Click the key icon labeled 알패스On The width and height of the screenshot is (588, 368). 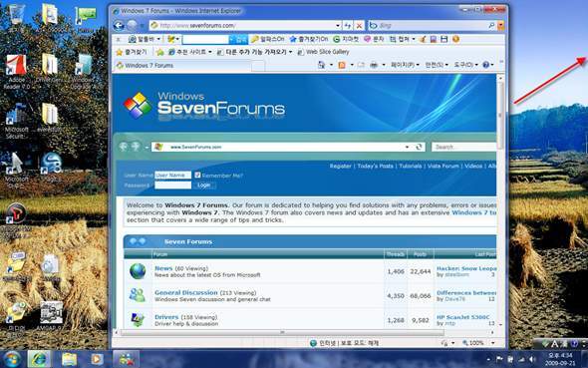267,39
